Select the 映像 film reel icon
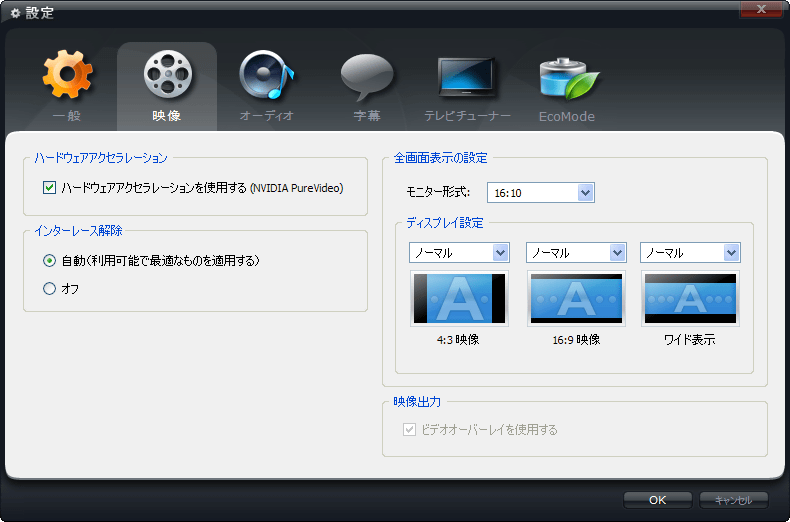This screenshot has height=522, width=790. coord(168,74)
